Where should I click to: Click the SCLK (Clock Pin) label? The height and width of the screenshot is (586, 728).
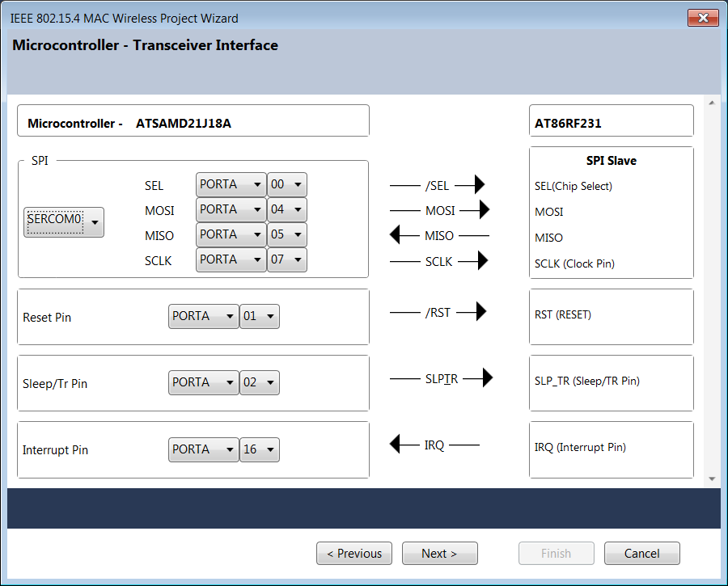point(574,264)
